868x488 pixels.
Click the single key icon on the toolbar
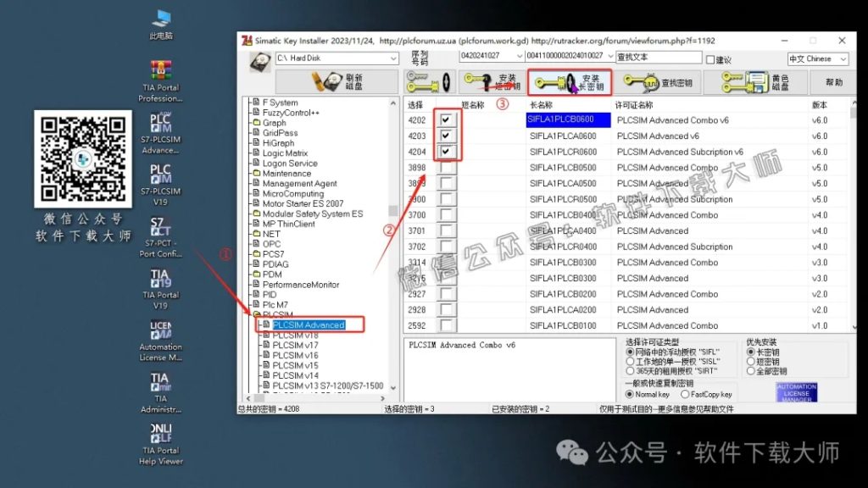coord(430,81)
